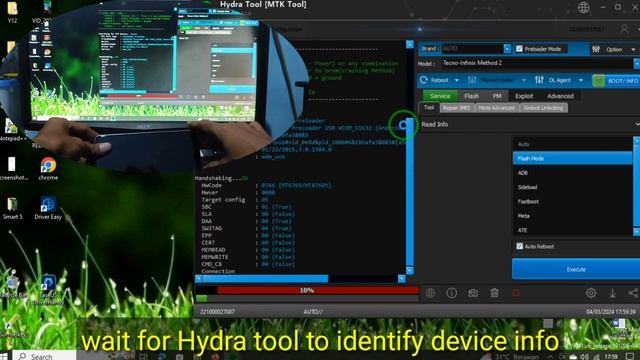Viewport: 640px width, 360px height.
Task: Toggle the Preloader Mode checkbox
Action: pos(519,49)
